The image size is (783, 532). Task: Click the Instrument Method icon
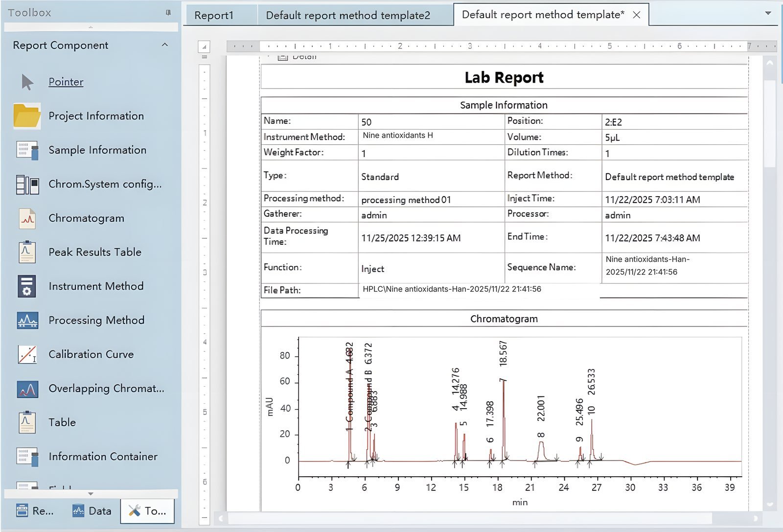point(27,286)
